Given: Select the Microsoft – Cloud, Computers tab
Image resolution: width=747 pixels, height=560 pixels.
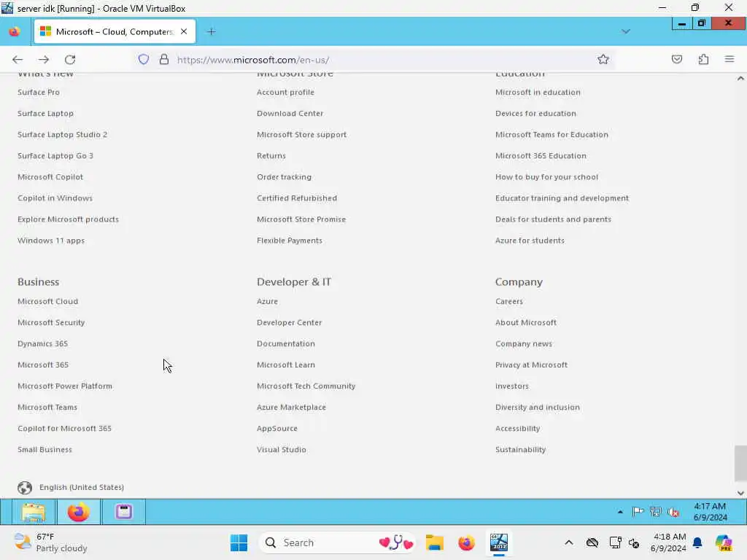Looking at the screenshot, I should [115, 32].
